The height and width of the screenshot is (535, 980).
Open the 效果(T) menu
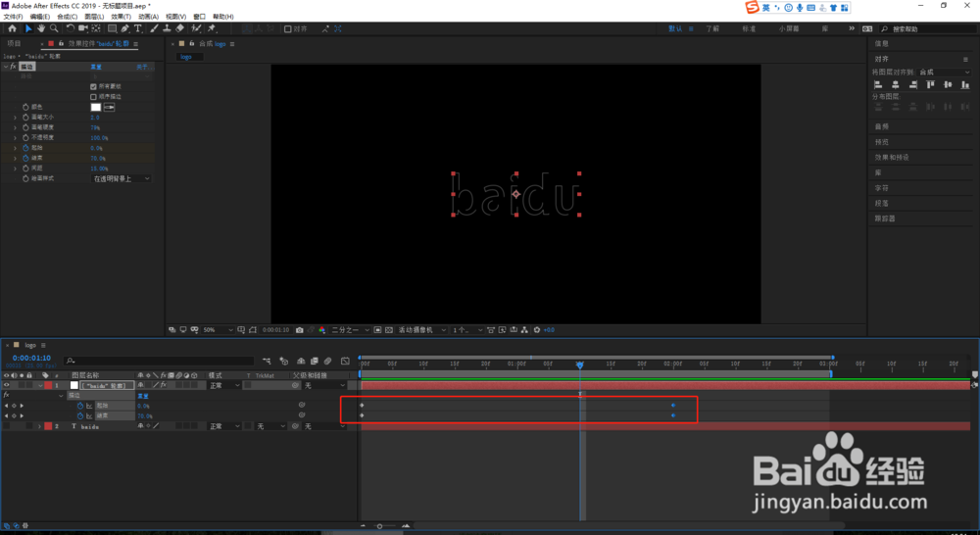point(122,17)
